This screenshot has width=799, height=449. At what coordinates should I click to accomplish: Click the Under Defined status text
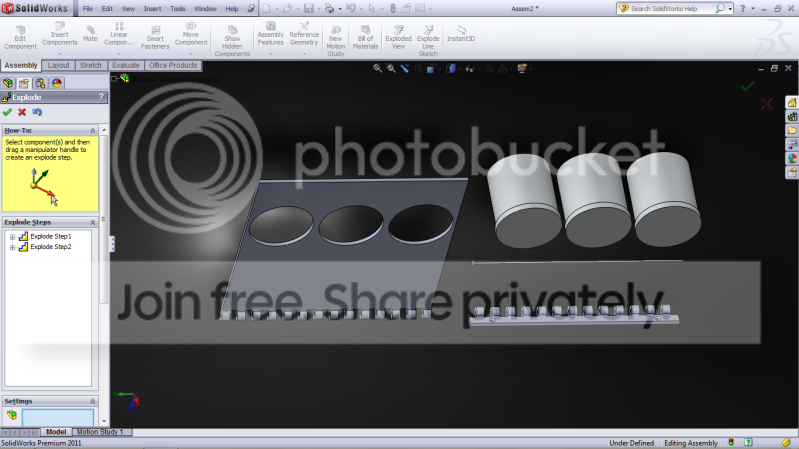click(x=631, y=443)
